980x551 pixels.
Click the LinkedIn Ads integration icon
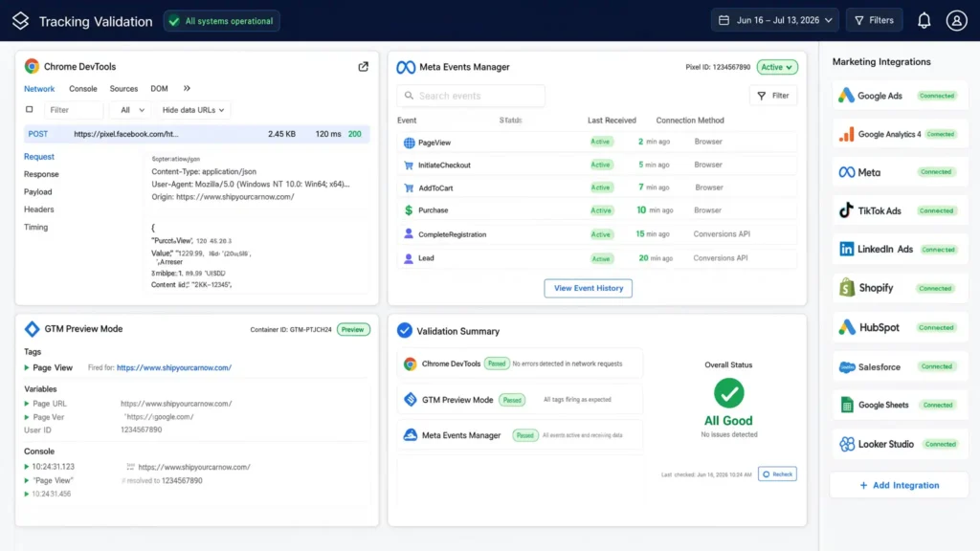pos(846,249)
